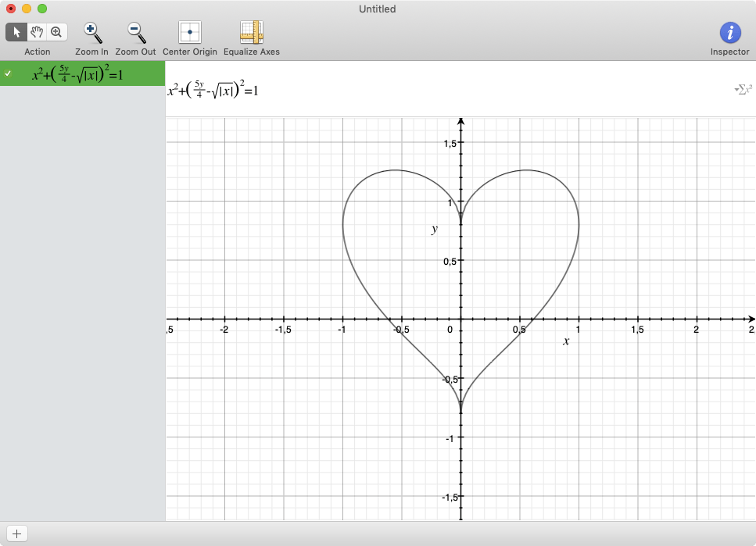The height and width of the screenshot is (546, 756).
Task: Click the Equalize Axes icon
Action: coord(251,32)
